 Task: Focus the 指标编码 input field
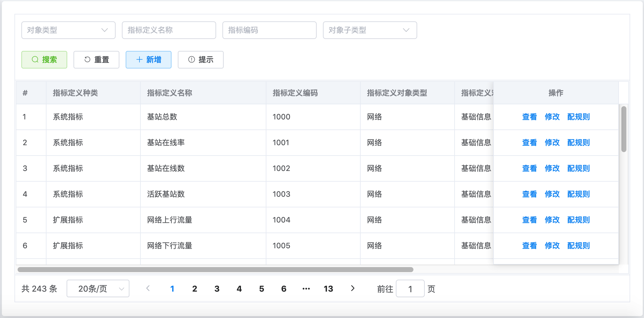point(270,30)
